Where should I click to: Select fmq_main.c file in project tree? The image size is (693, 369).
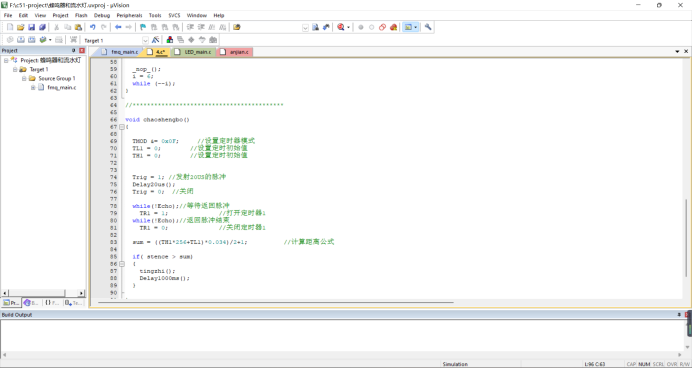point(61,87)
